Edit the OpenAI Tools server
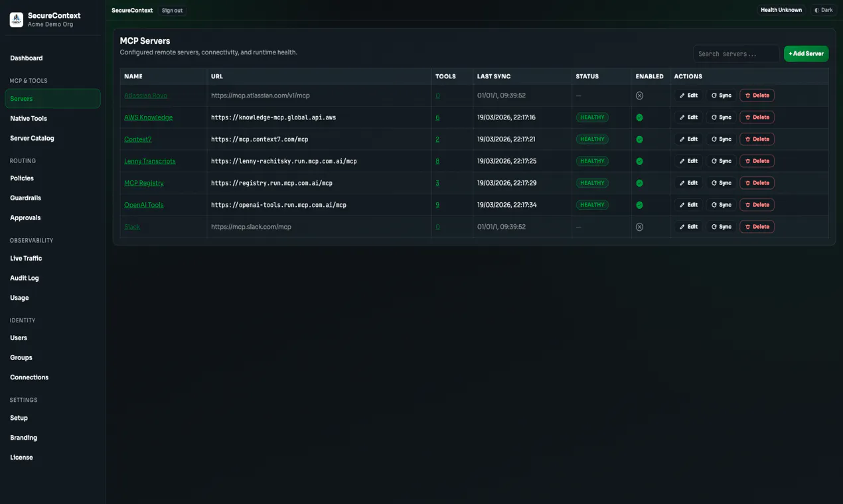The width and height of the screenshot is (843, 504). (689, 205)
